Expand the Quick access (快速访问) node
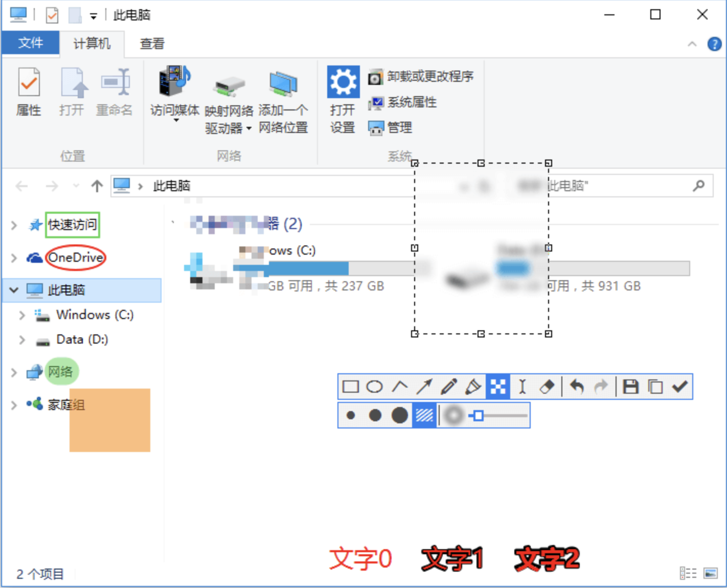This screenshot has width=727, height=588. (x=14, y=225)
